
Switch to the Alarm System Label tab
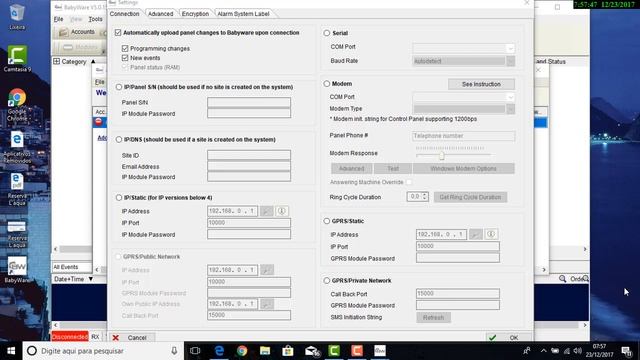click(243, 14)
